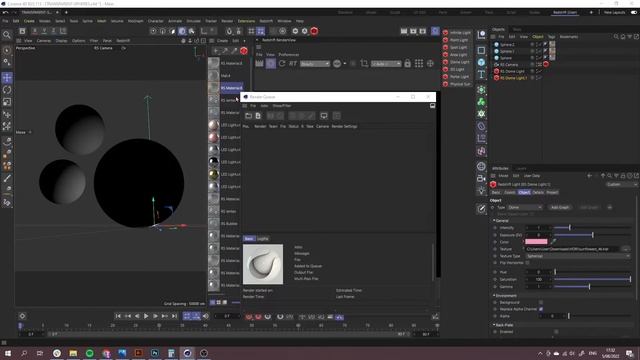Viewport: 640px width, 360px height.
Task: Switch to Details tab in Attributes panel
Action: click(x=538, y=192)
